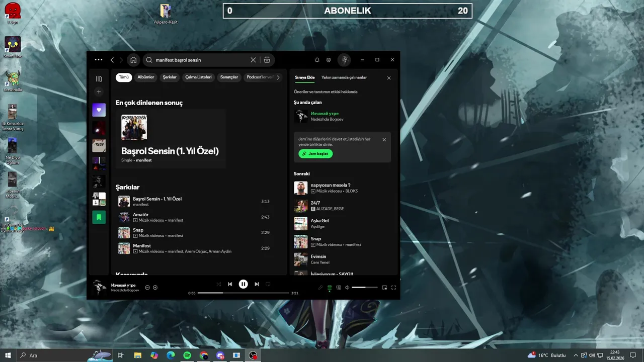Toggle the queue view icon
Image resolution: width=644 pixels, height=362 pixels.
[x=330, y=288]
